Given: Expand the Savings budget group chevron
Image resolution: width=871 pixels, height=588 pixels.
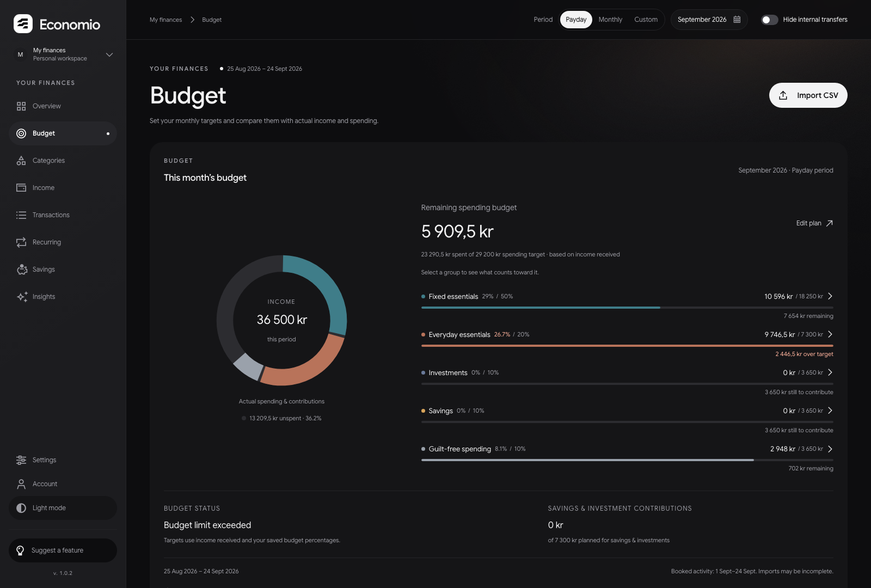Looking at the screenshot, I should (830, 411).
